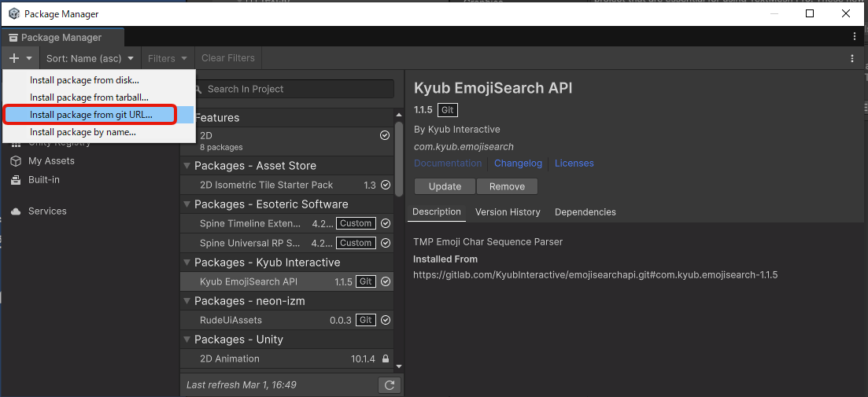This screenshot has height=397, width=868.
Task: Click the package list vertical scrollbar thumb
Action: (x=398, y=160)
